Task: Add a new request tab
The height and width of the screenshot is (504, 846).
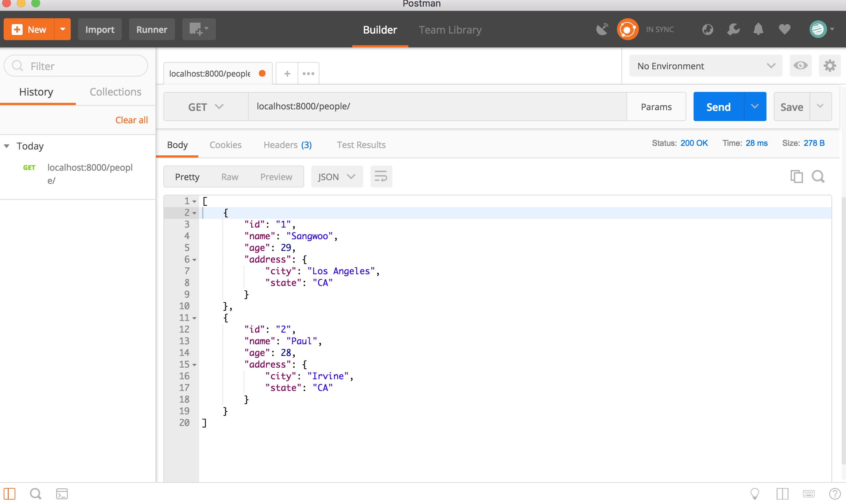Action: click(x=287, y=74)
